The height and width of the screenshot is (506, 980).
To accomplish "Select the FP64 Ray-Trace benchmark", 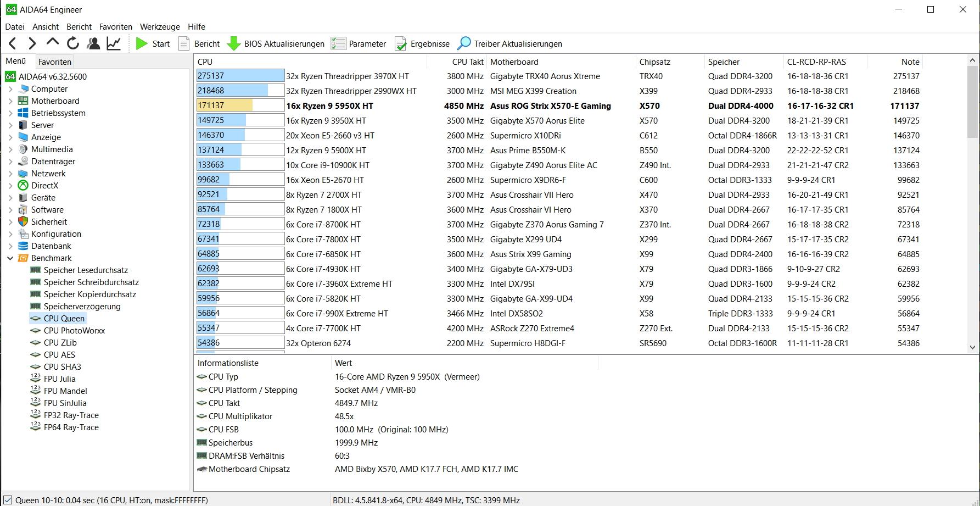I will click(71, 427).
